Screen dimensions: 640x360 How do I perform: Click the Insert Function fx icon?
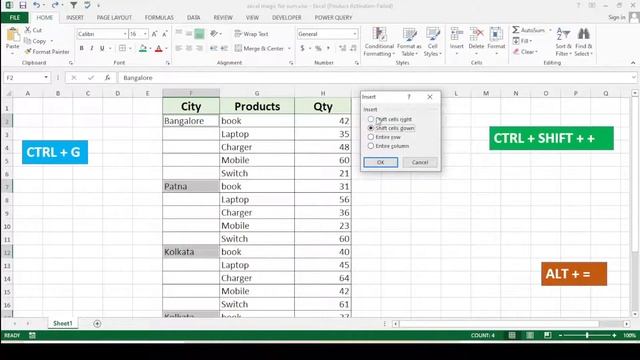pyautogui.click(x=107, y=78)
